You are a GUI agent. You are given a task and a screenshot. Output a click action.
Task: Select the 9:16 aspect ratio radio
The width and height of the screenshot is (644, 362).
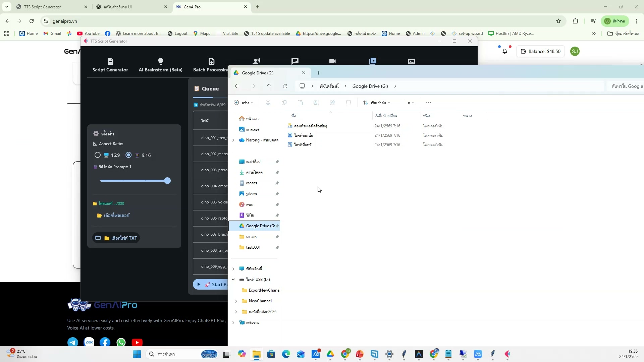[128, 155]
